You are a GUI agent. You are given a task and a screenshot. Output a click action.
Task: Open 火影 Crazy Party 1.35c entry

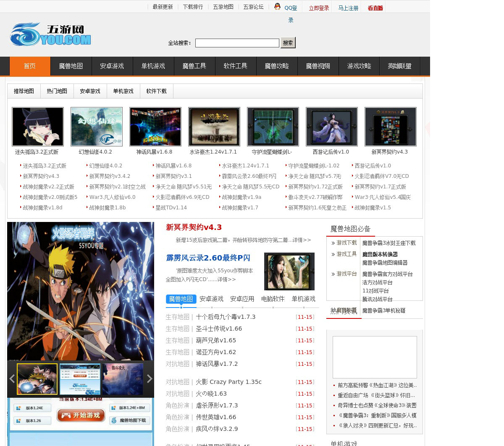point(229,382)
